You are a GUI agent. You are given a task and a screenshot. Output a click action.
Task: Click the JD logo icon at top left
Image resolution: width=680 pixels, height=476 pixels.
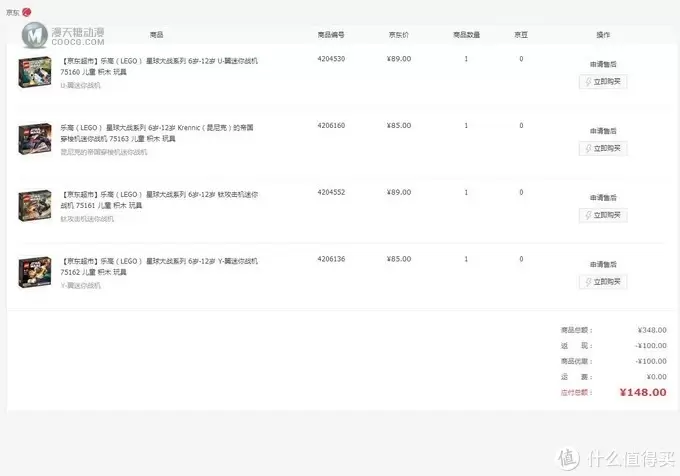(26, 12)
